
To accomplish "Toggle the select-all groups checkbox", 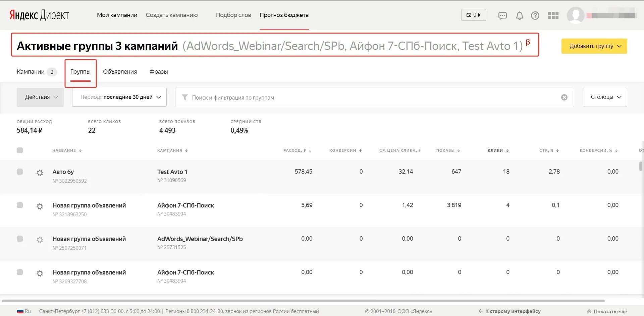I will tap(20, 150).
